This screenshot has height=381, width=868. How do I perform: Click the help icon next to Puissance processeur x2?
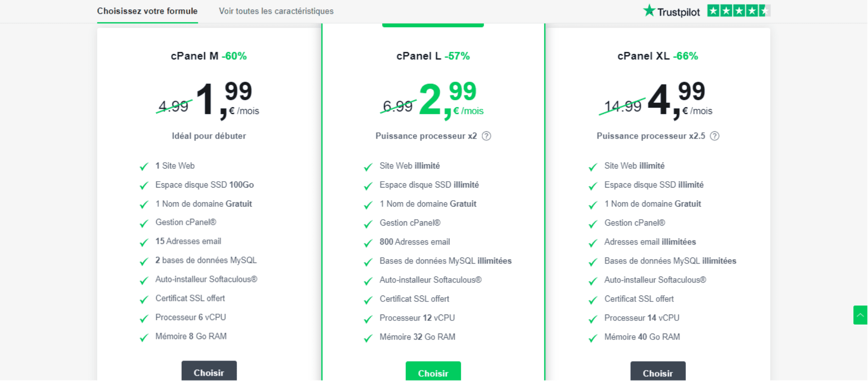point(486,136)
